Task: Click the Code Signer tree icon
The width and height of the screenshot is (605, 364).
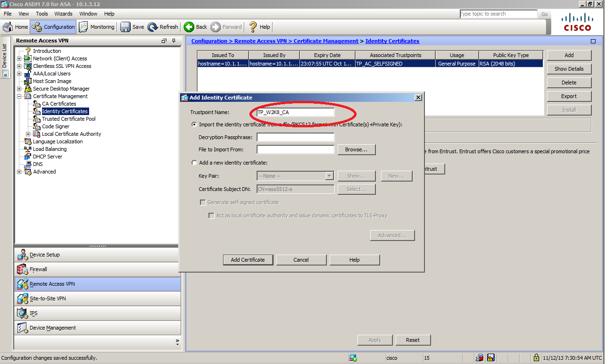Action: point(37,126)
